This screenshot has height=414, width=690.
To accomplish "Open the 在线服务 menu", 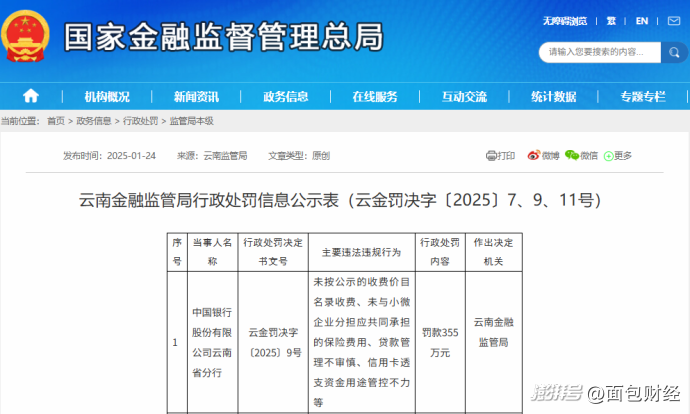I will tap(375, 97).
